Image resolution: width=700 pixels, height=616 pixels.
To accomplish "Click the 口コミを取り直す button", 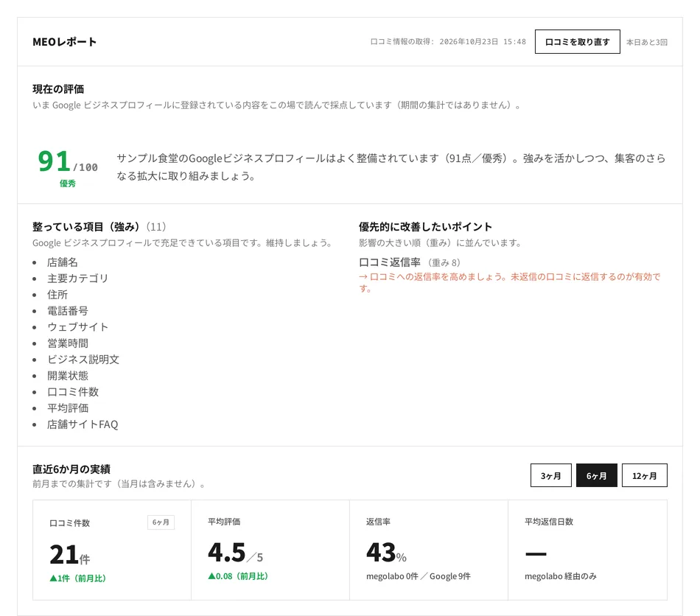I will point(577,41).
